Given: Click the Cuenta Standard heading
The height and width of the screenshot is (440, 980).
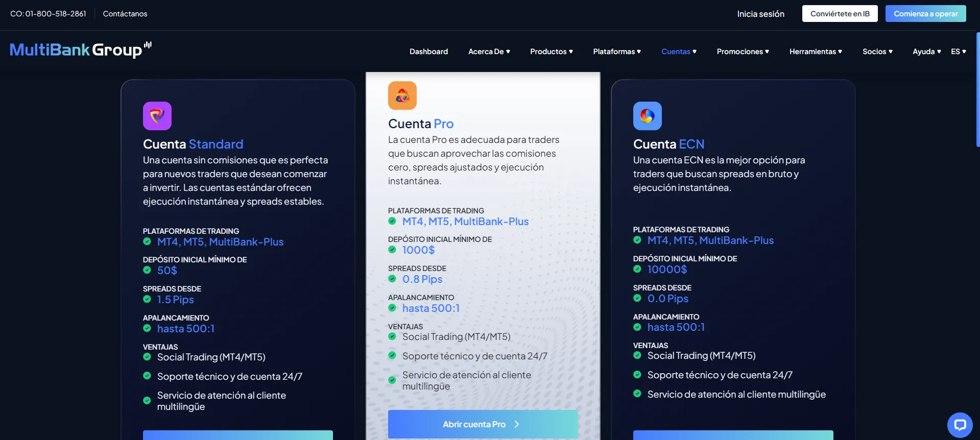Looking at the screenshot, I should pos(193,144).
